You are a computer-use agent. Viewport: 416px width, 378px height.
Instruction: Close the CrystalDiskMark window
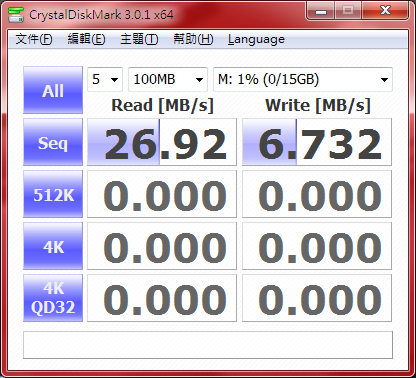point(385,11)
